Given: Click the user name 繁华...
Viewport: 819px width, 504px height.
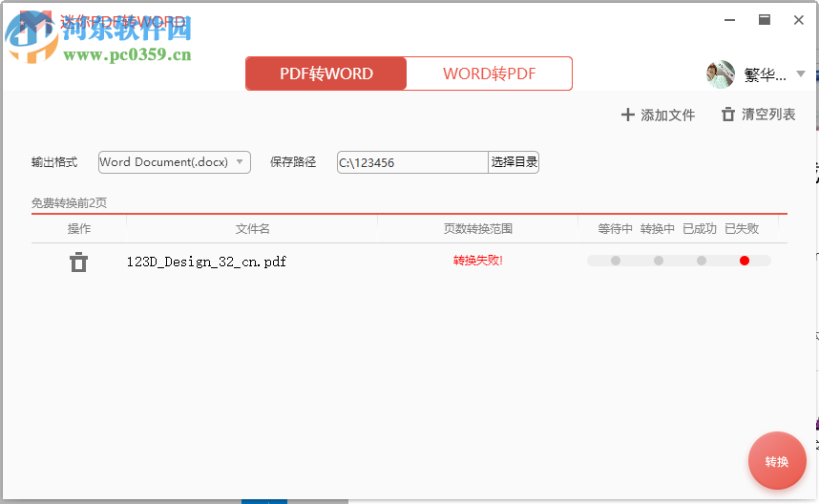Looking at the screenshot, I should [x=765, y=74].
